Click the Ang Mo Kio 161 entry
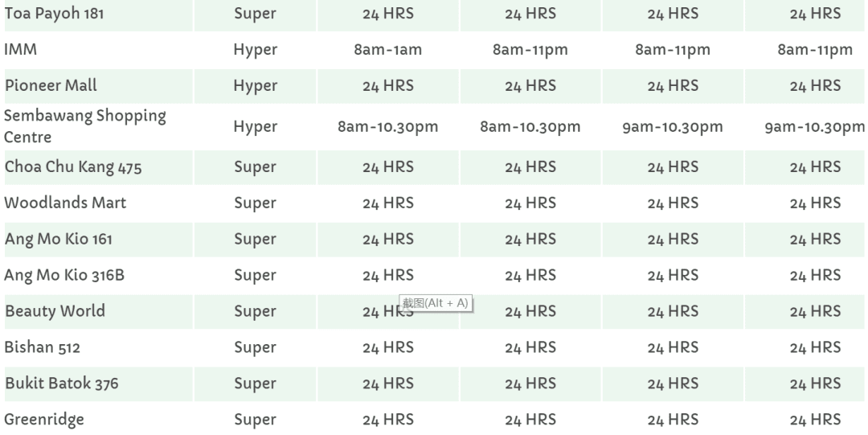Viewport: 868px width, 435px height. point(59,239)
